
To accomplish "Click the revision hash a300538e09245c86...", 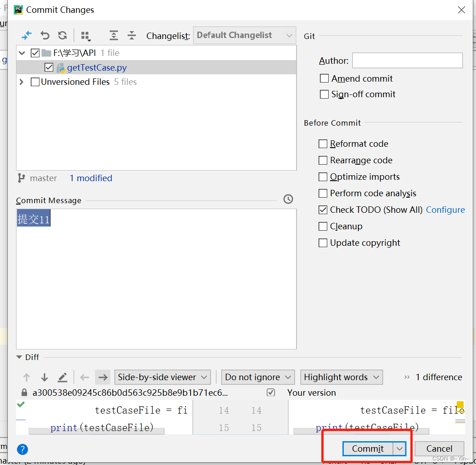I will tap(130, 393).
